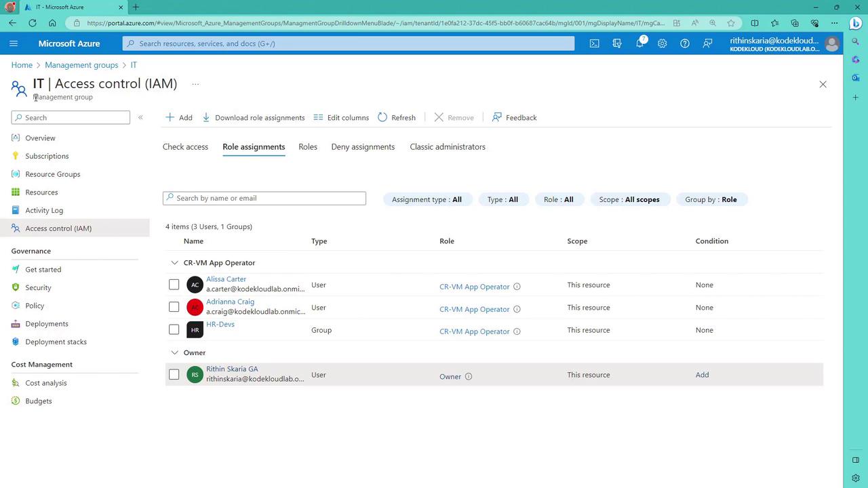Viewport: 868px width, 488px height.
Task: Click the Refresh toolbar button
Action: pyautogui.click(x=397, y=117)
